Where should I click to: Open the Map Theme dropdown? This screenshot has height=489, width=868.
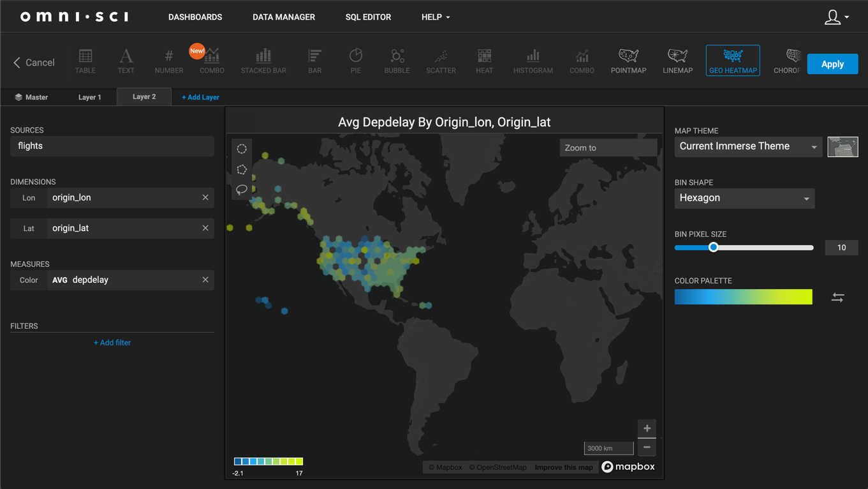(x=749, y=146)
